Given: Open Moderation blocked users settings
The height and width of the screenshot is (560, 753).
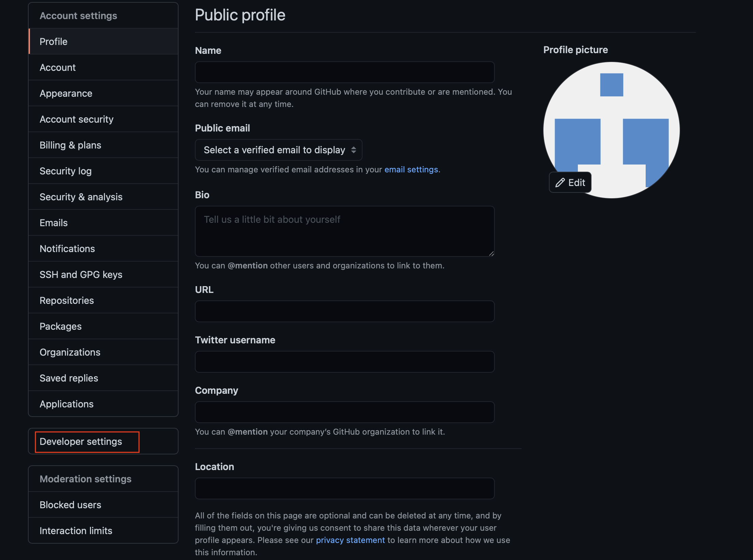Looking at the screenshot, I should coord(70,505).
